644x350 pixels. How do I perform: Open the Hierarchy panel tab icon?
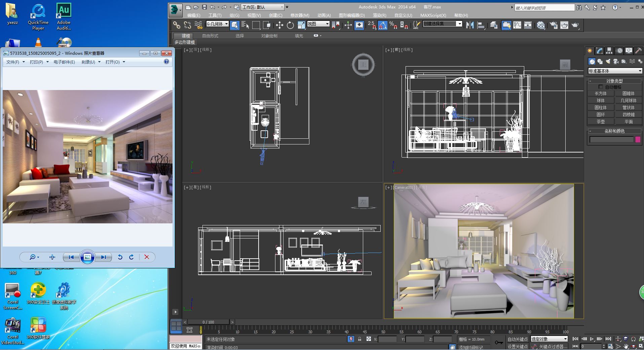[x=609, y=51]
